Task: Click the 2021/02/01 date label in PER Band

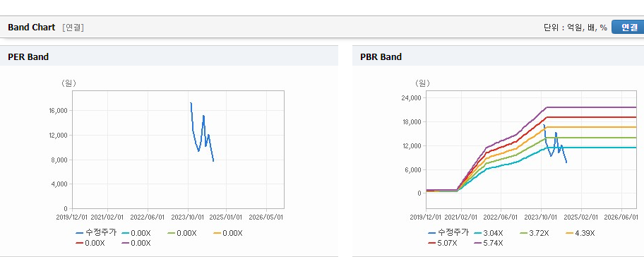Action: click(x=108, y=217)
